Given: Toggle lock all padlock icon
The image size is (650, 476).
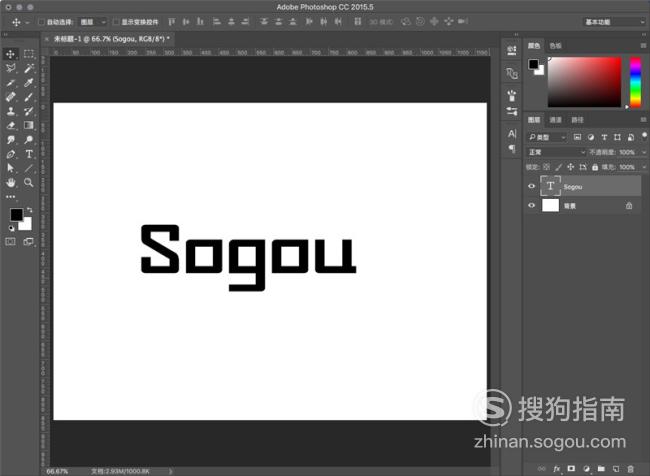Looking at the screenshot, I should tap(595, 167).
